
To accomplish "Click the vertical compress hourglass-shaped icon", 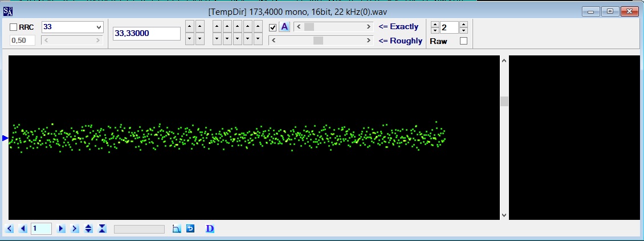I will point(102,228).
